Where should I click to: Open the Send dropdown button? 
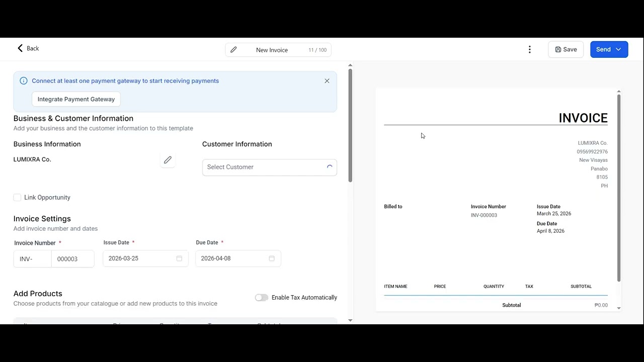click(x=609, y=49)
